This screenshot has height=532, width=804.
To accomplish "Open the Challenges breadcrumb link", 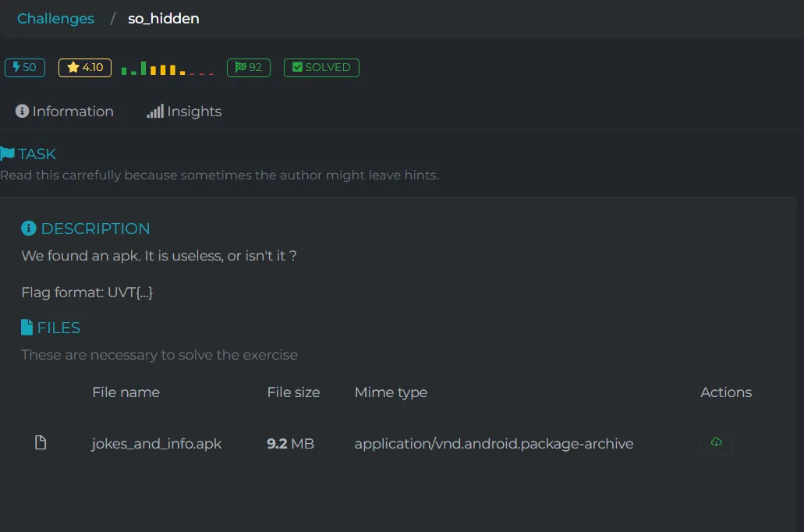I will pyautogui.click(x=55, y=19).
